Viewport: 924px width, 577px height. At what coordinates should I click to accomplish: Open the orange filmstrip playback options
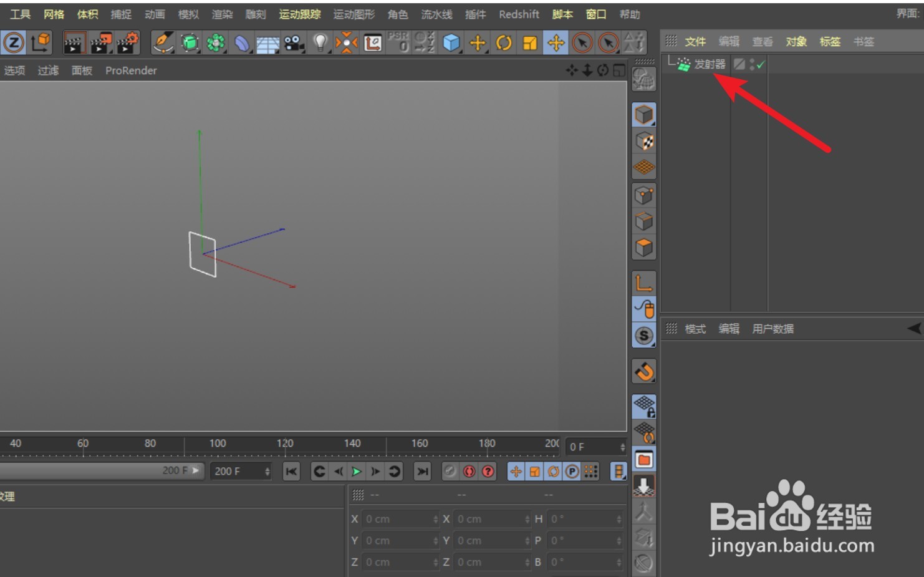[x=618, y=472]
